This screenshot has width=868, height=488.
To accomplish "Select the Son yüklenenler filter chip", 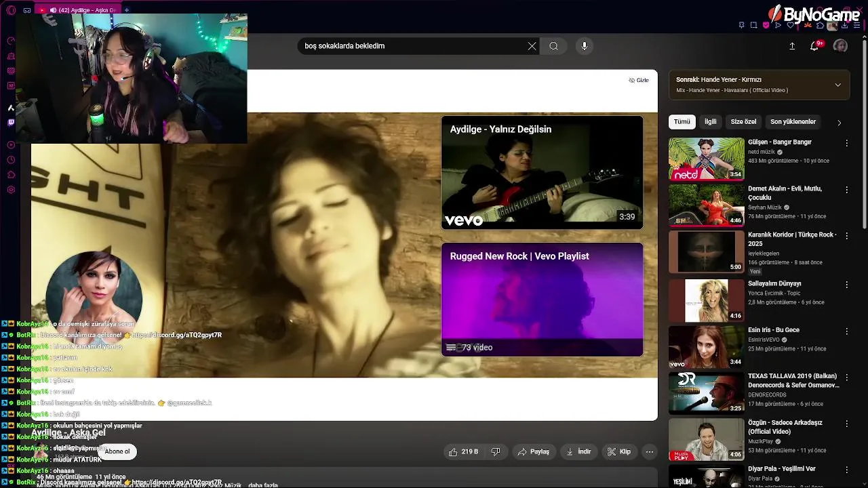I will [x=793, y=122].
